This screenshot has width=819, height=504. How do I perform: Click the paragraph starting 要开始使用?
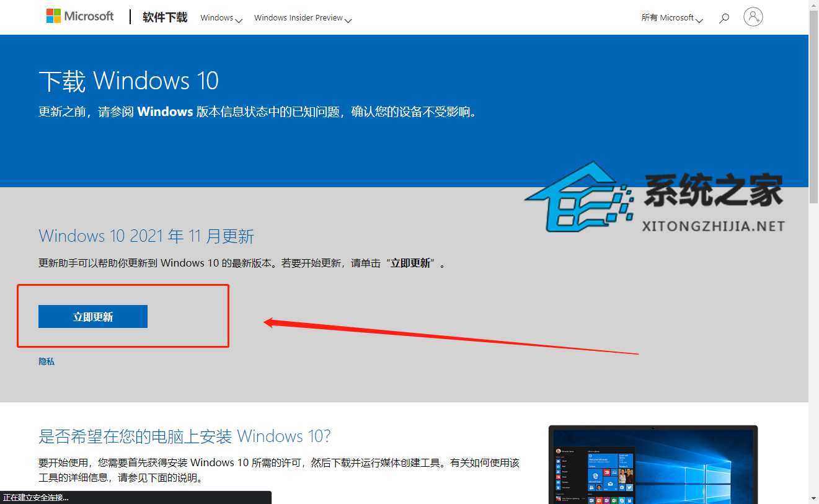[x=279, y=471]
